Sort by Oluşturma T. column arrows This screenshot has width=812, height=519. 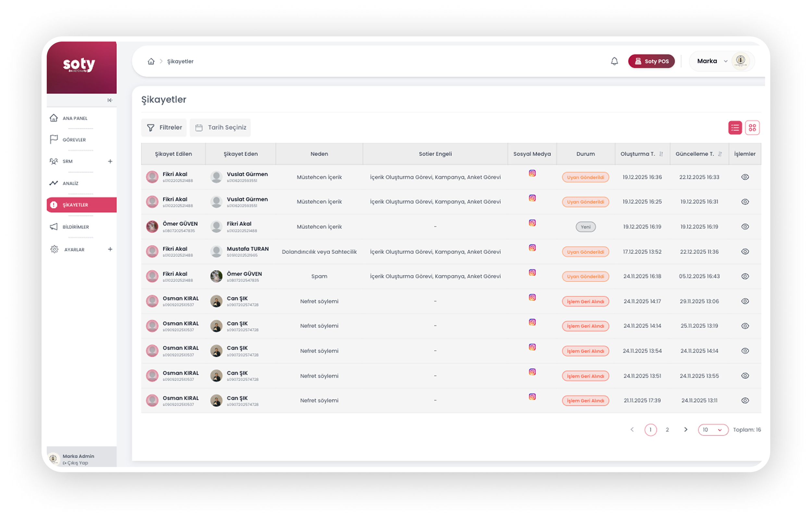coord(662,154)
